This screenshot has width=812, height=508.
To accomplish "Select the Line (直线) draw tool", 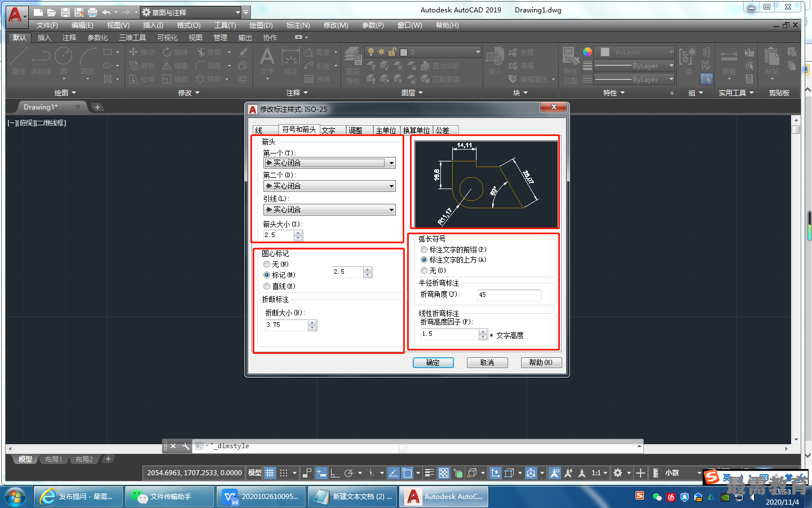I will tap(19, 61).
